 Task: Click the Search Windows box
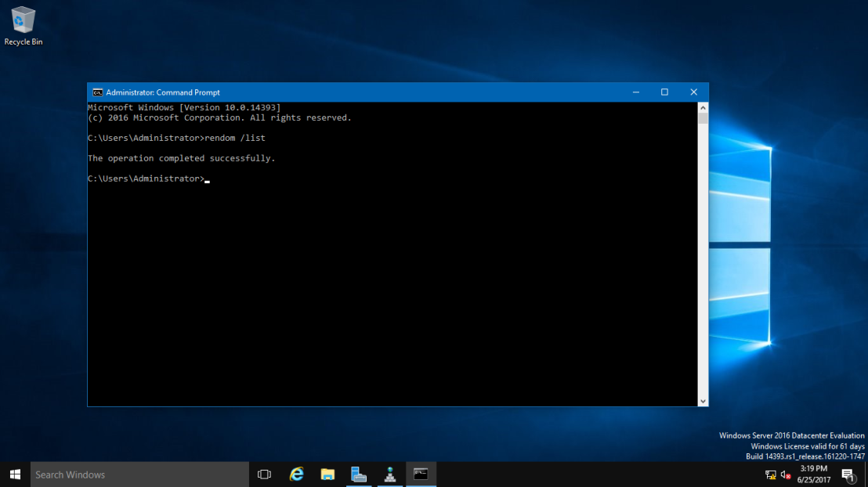click(x=139, y=474)
